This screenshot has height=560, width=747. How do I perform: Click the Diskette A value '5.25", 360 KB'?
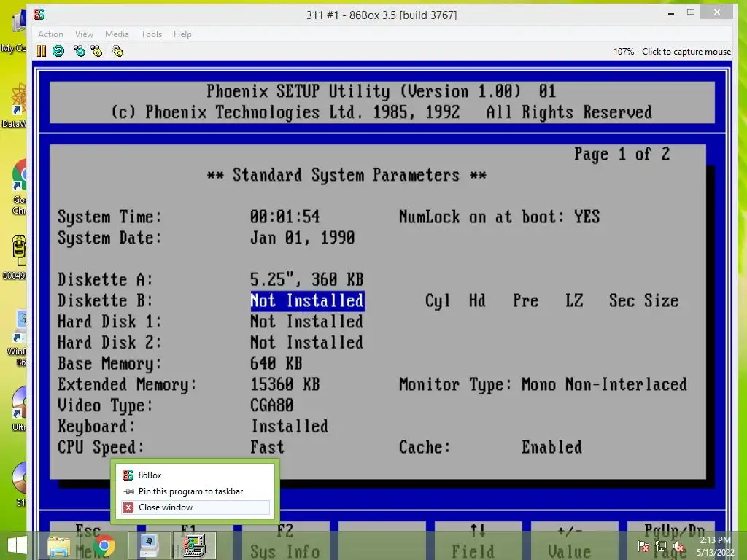[307, 279]
